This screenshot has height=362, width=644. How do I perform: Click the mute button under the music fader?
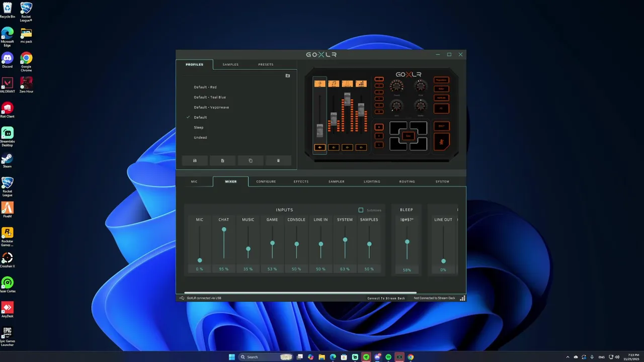(x=334, y=147)
